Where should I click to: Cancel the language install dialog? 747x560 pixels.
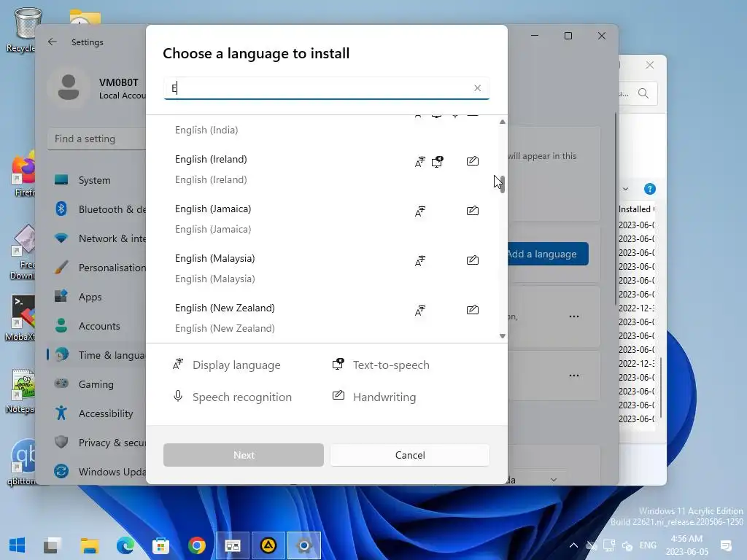coord(410,455)
